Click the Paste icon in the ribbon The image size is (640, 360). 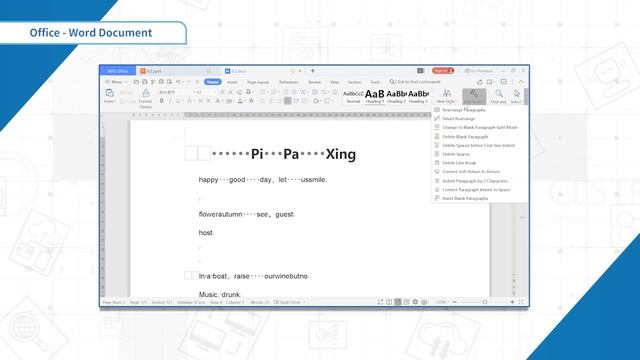(109, 94)
